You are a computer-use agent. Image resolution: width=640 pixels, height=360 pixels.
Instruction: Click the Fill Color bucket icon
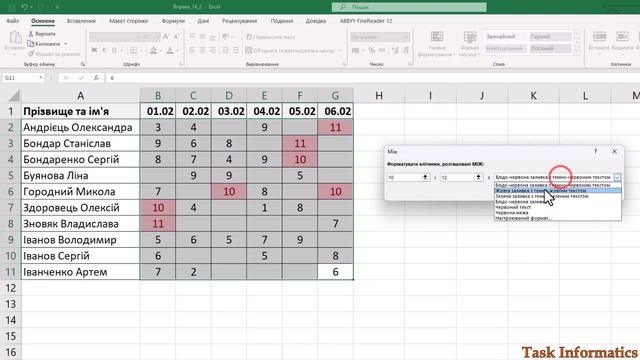pos(153,50)
